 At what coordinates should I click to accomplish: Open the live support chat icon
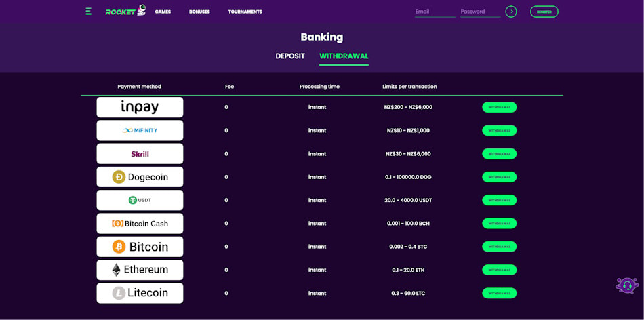tap(627, 285)
